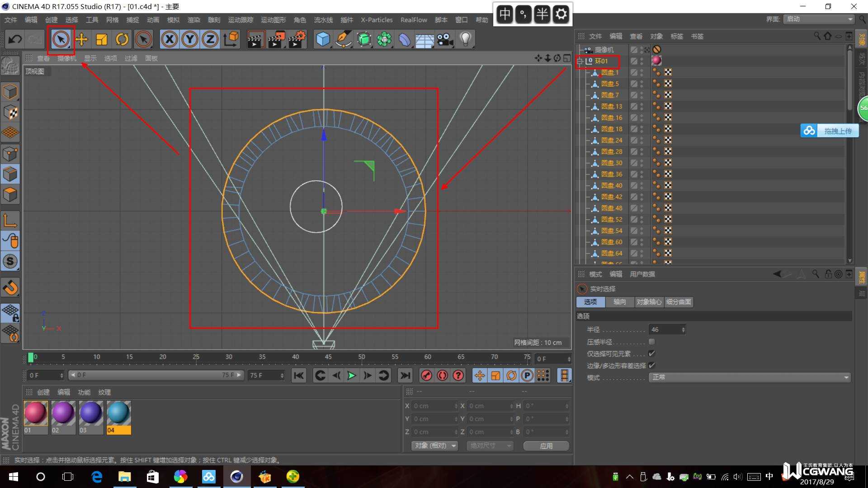The image size is (868, 488).
Task: Click the Light bulb object icon
Action: [x=465, y=39]
